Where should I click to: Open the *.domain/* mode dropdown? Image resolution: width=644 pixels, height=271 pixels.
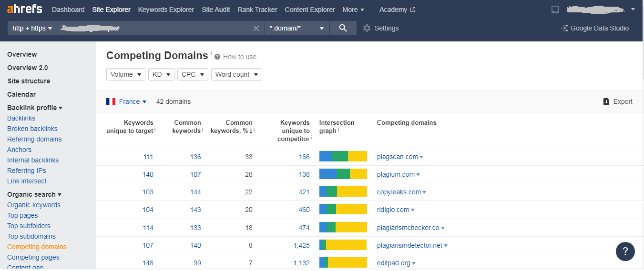pos(297,28)
